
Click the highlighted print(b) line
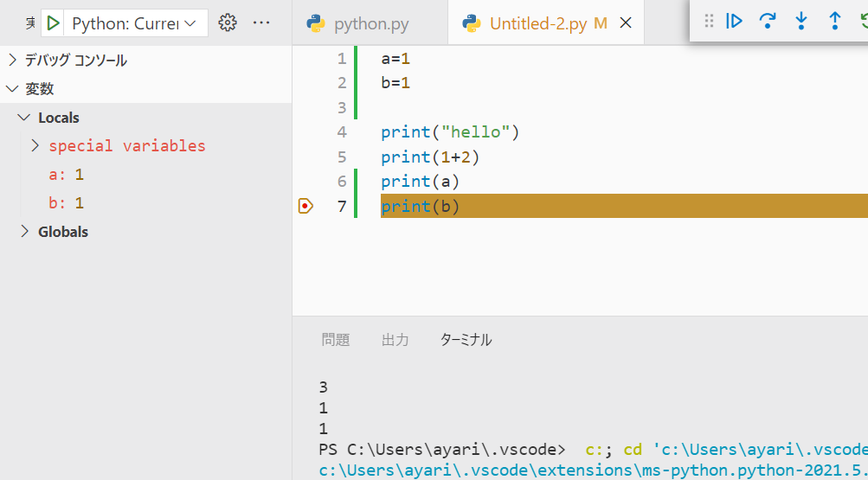(x=624, y=206)
